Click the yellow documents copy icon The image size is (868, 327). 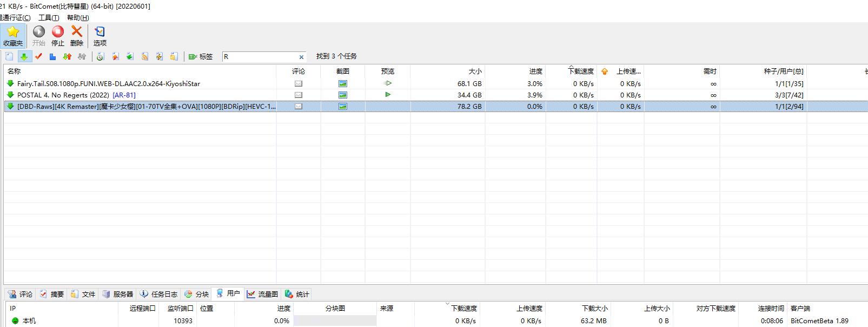coord(174,56)
